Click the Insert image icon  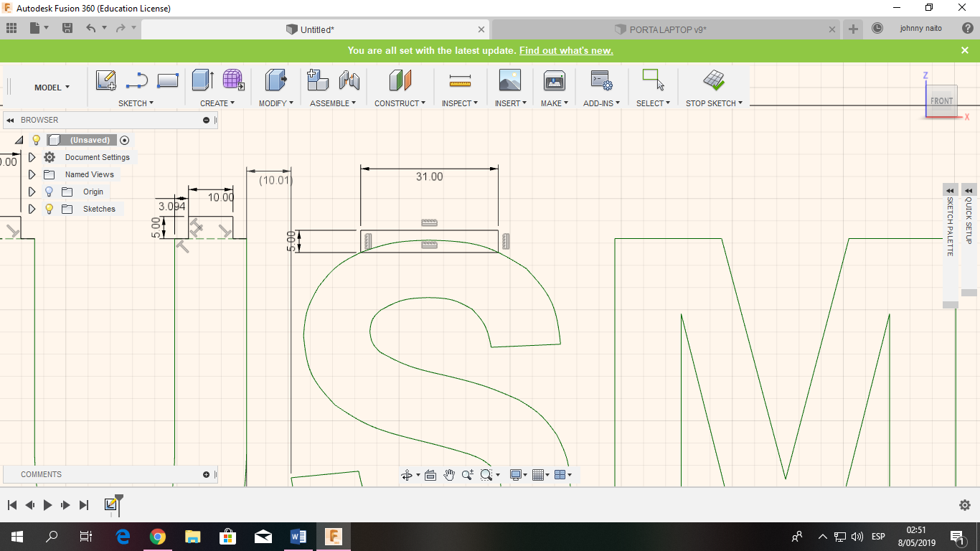(510, 80)
